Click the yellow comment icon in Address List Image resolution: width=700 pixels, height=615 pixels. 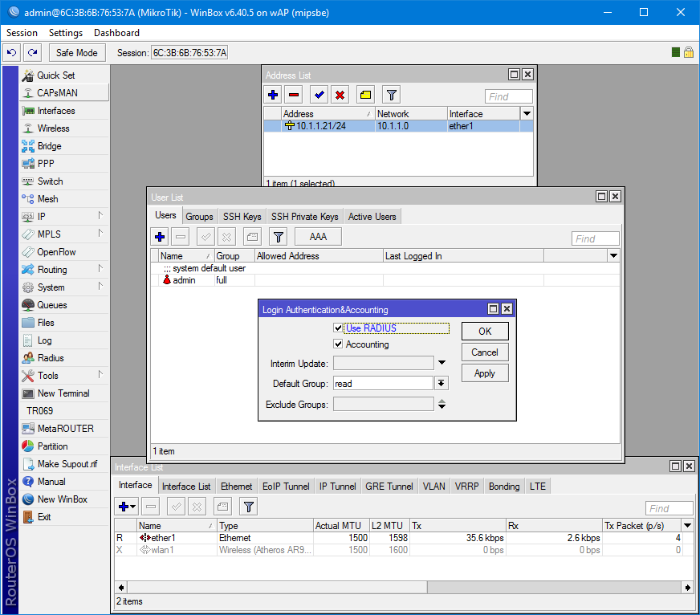[x=365, y=95]
